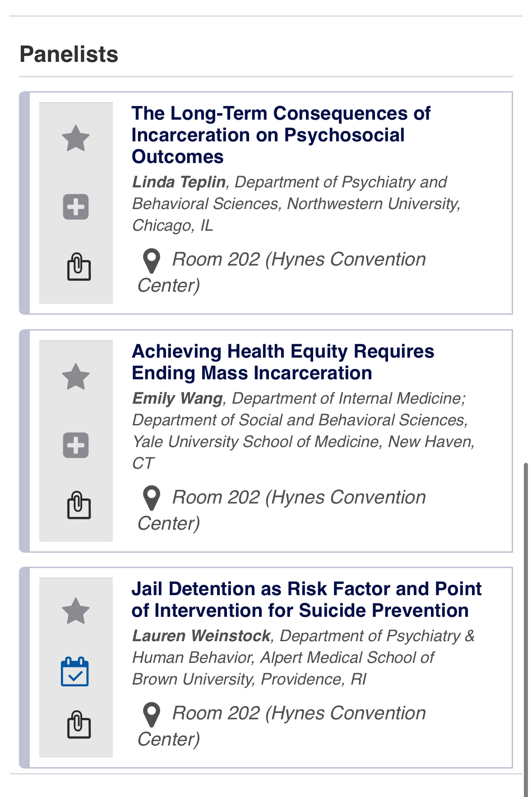Click location pin for Lauren Weinstock's room
The height and width of the screenshot is (797, 532).
tap(152, 714)
